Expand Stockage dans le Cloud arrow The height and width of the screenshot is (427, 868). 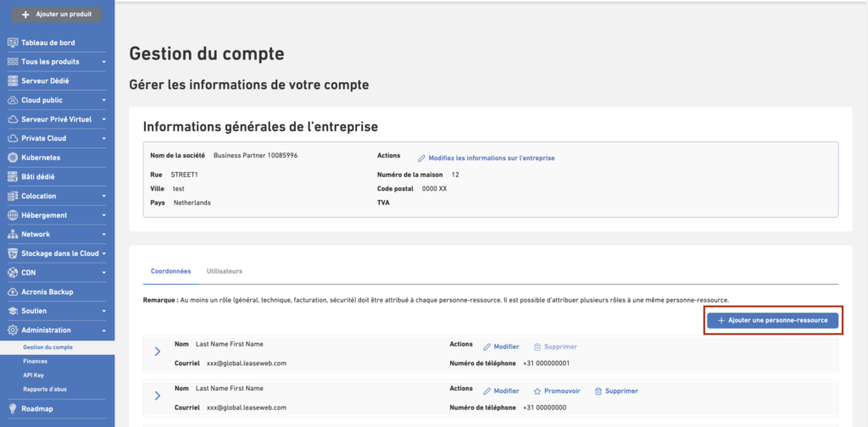tap(103, 254)
